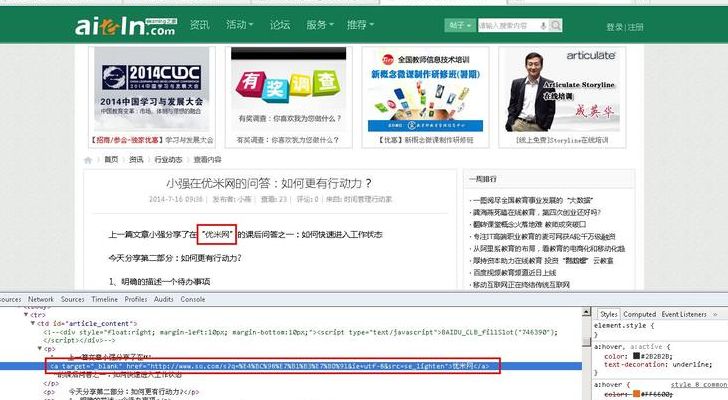
Task: Click the article title 小强在优米网的问答
Action: coord(269,183)
